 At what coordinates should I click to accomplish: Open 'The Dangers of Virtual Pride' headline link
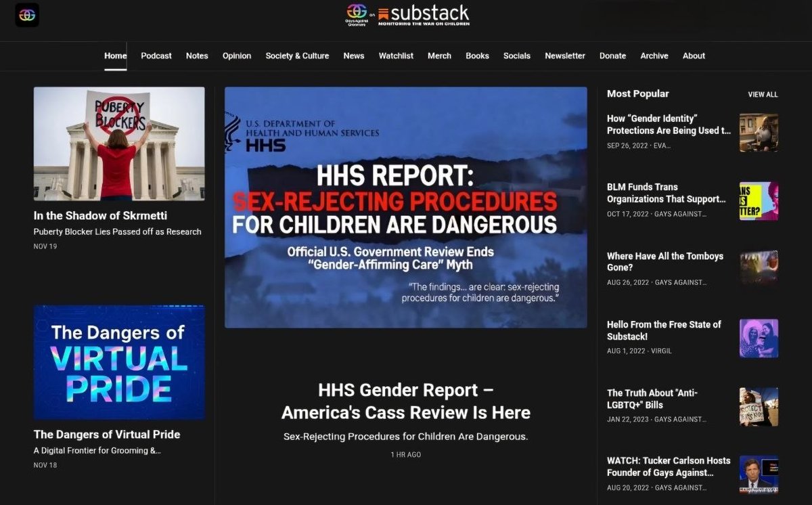(x=107, y=434)
